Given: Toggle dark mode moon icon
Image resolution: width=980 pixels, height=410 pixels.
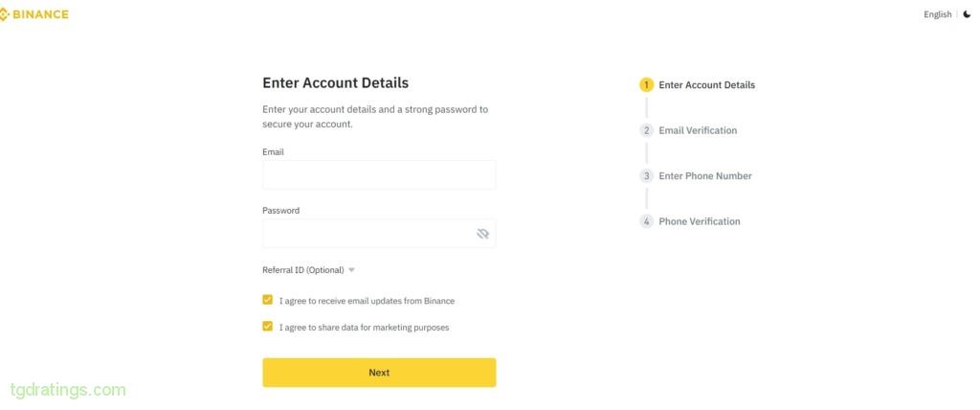Looking at the screenshot, I should [967, 14].
